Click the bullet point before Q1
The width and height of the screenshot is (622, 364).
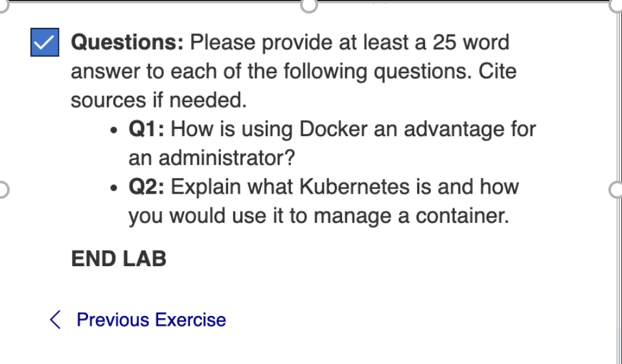[x=113, y=130]
